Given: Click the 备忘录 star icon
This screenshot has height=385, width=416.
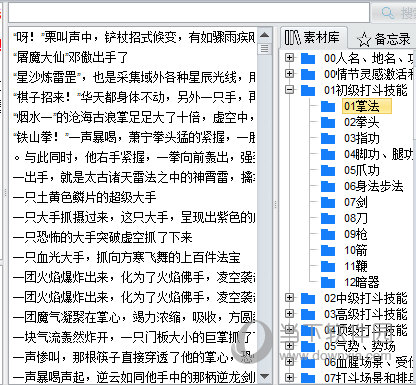Looking at the screenshot, I should click(364, 40).
